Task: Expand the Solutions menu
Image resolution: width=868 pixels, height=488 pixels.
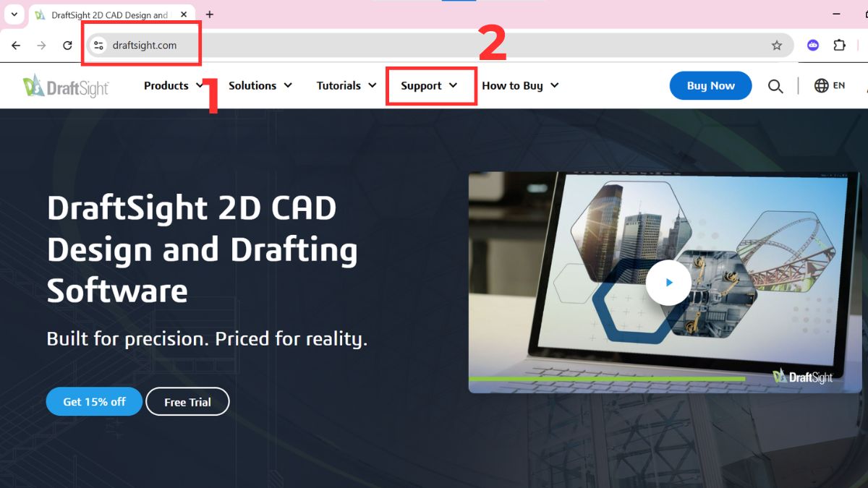Action: click(x=260, y=85)
